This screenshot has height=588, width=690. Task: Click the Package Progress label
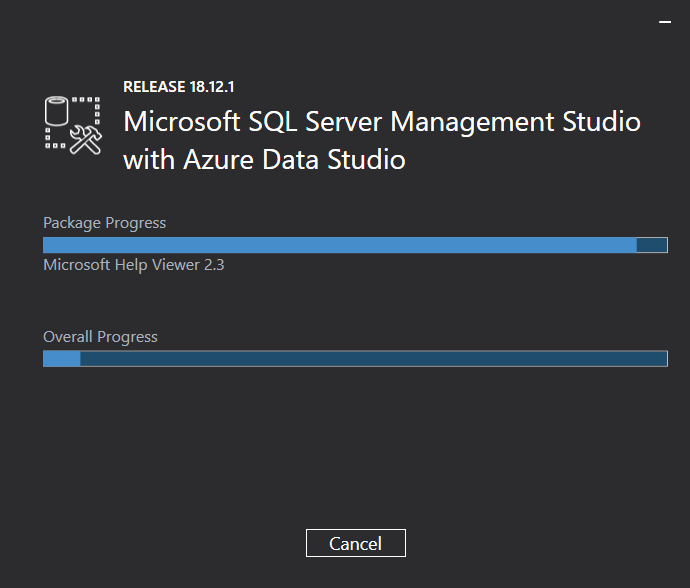tap(104, 223)
